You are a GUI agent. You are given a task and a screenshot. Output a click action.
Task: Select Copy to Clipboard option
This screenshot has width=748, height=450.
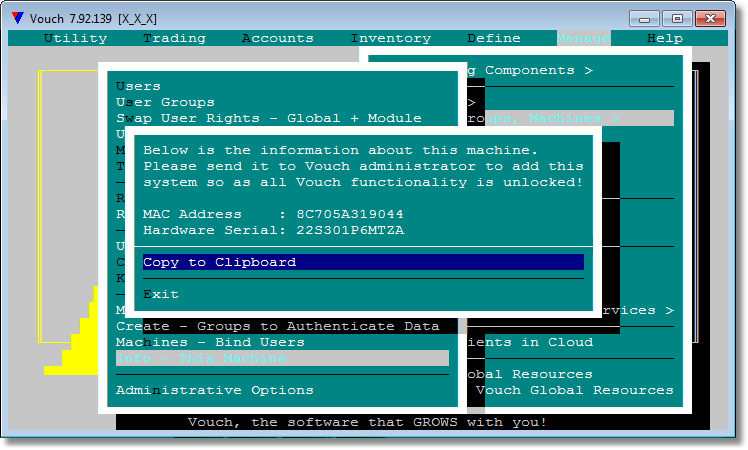[x=363, y=262]
